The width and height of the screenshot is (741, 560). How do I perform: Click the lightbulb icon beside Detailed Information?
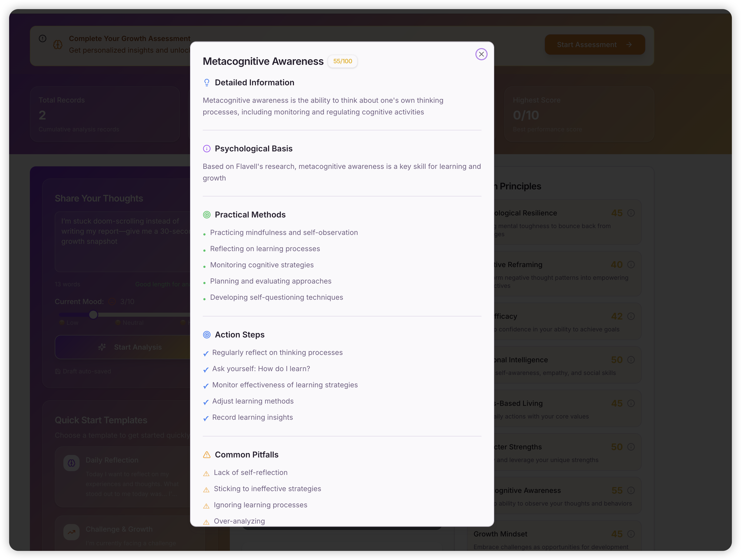click(x=206, y=82)
